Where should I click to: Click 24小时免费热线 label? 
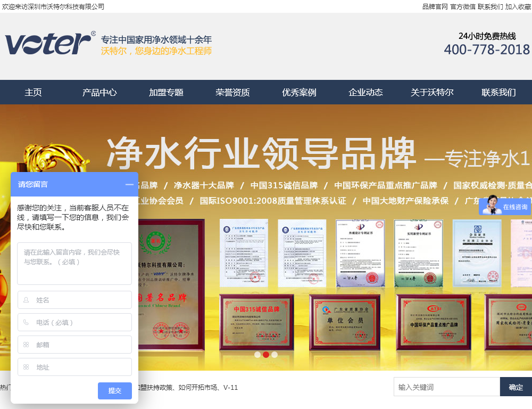click(x=487, y=36)
